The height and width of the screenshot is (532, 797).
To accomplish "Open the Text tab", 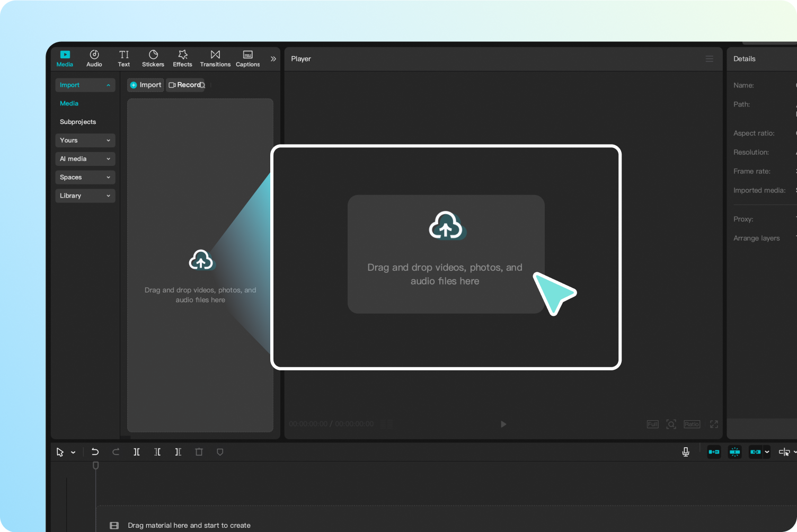I will (124, 58).
